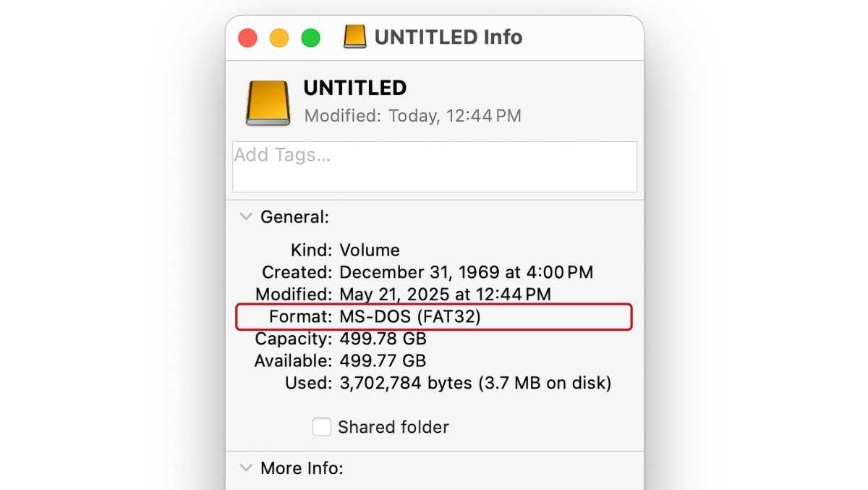Click the General disclosure chevron
This screenshot has height=490, width=868.
coord(245,216)
